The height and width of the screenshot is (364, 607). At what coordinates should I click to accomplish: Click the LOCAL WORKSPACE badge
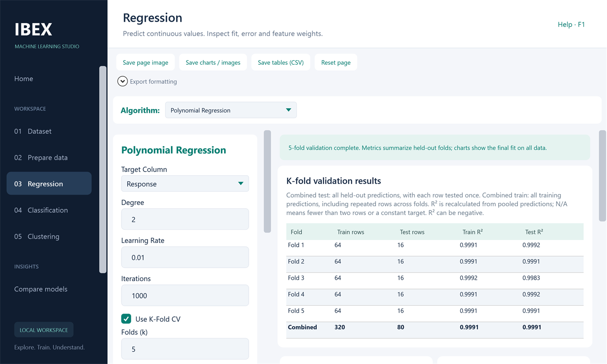tap(44, 330)
